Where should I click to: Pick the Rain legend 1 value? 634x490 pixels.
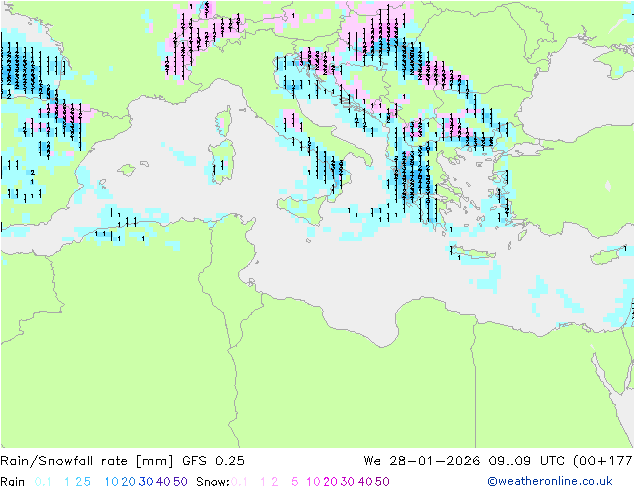[x=67, y=482]
